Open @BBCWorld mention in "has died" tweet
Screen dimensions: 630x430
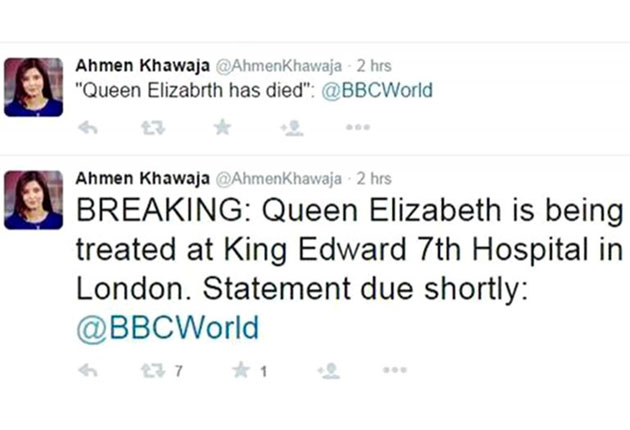(x=384, y=91)
